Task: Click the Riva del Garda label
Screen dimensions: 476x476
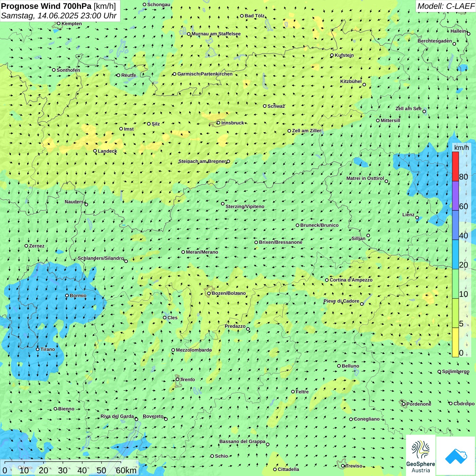Action: [117, 416]
